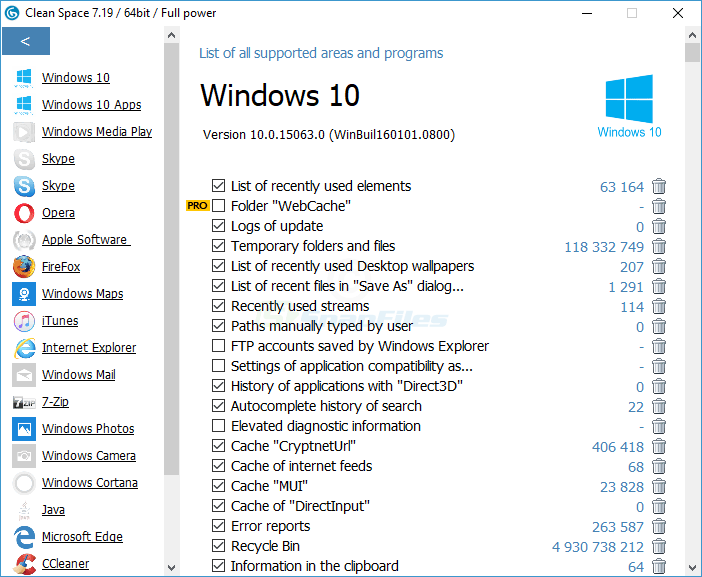Click the back arrow button
The image size is (702, 577).
(26, 41)
